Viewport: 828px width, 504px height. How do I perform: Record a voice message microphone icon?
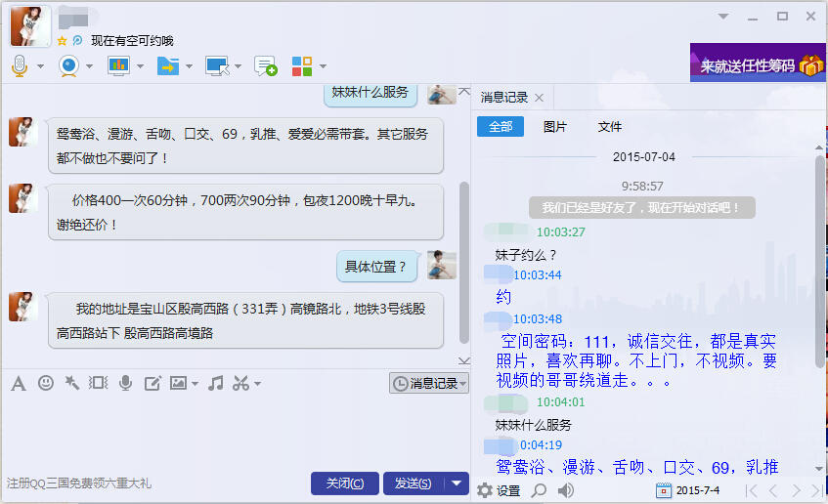tap(126, 383)
